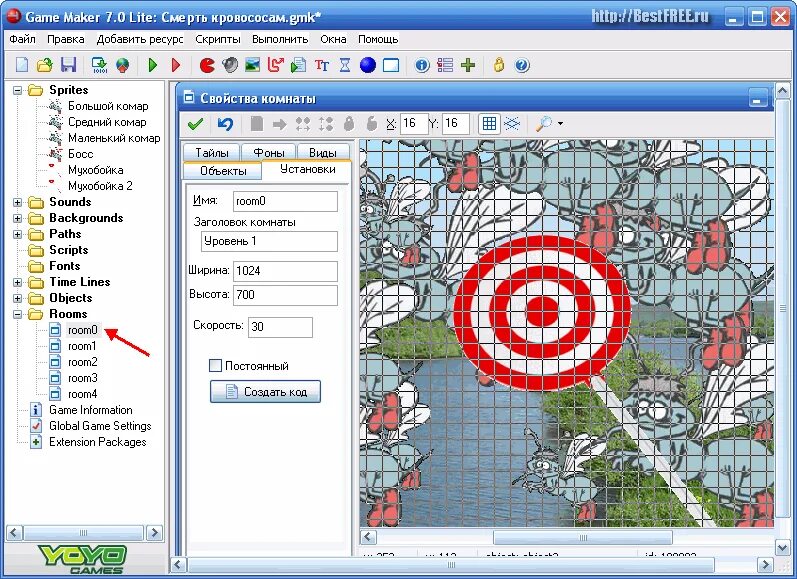Click the gray lock instances icon
797x579 pixels.
[x=349, y=124]
